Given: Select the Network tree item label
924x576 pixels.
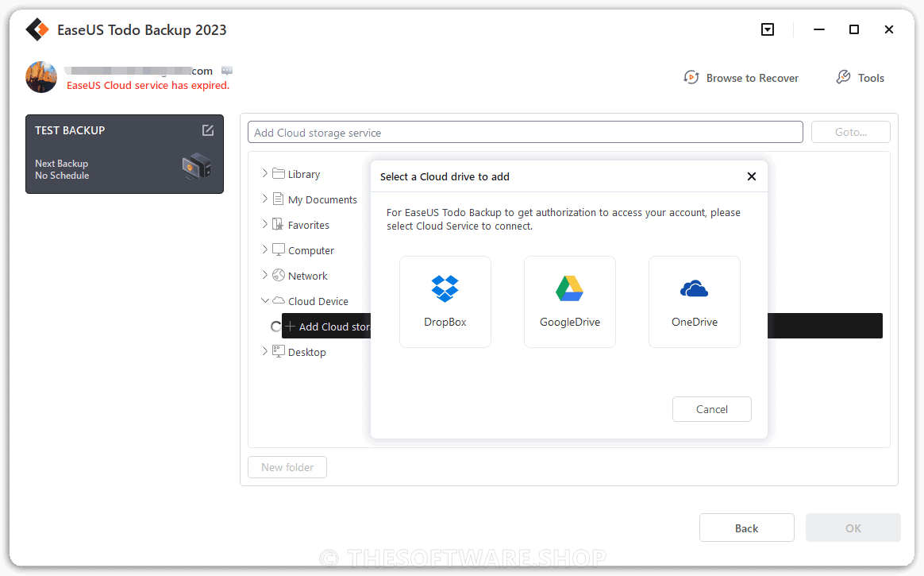Looking at the screenshot, I should pos(308,276).
